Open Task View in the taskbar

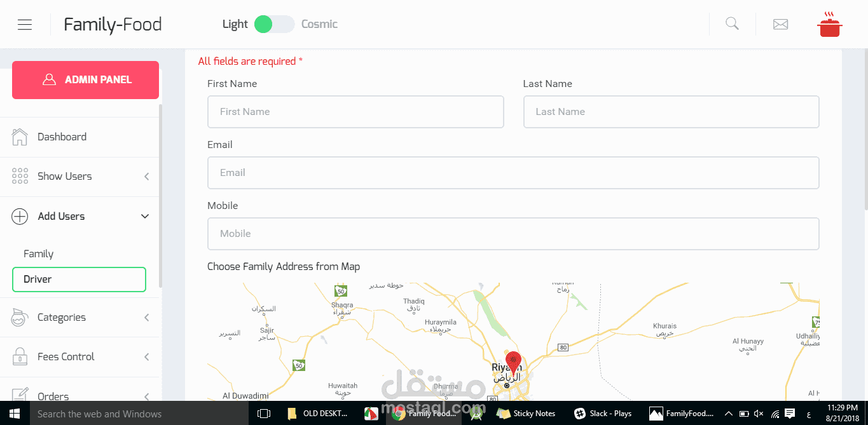point(263,414)
